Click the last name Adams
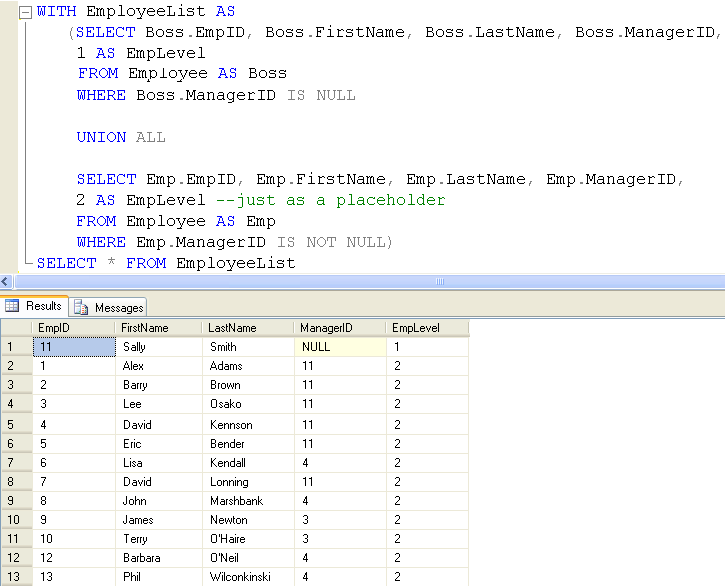Viewport: 725px width, 586px height. [226, 366]
